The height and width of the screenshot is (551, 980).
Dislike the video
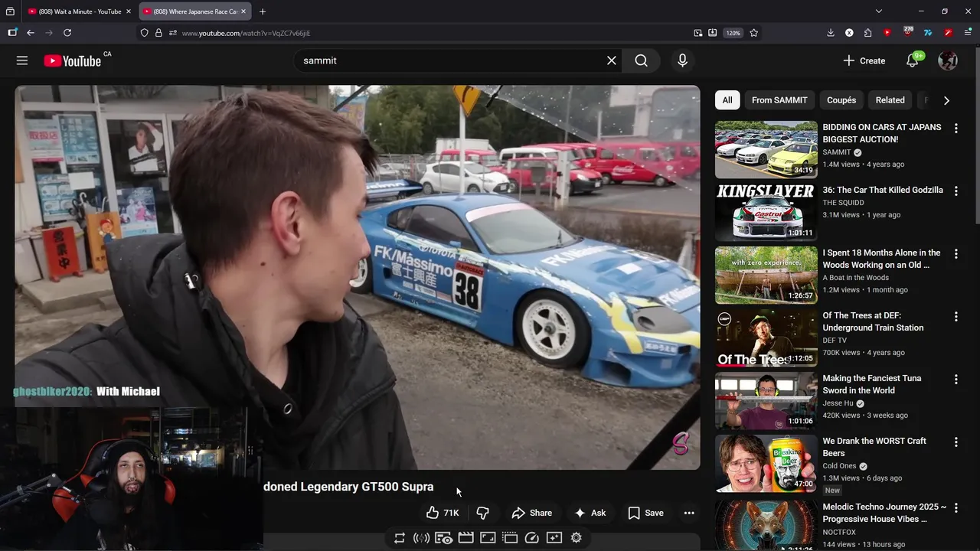coord(482,513)
